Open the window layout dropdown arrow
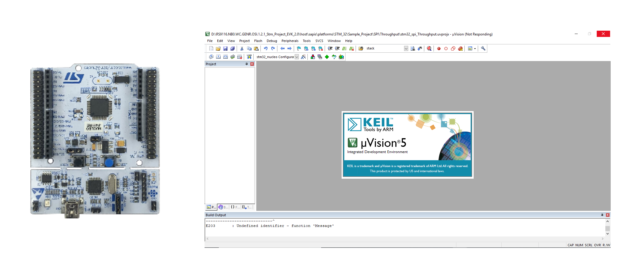The height and width of the screenshot is (271, 644). 475,48
